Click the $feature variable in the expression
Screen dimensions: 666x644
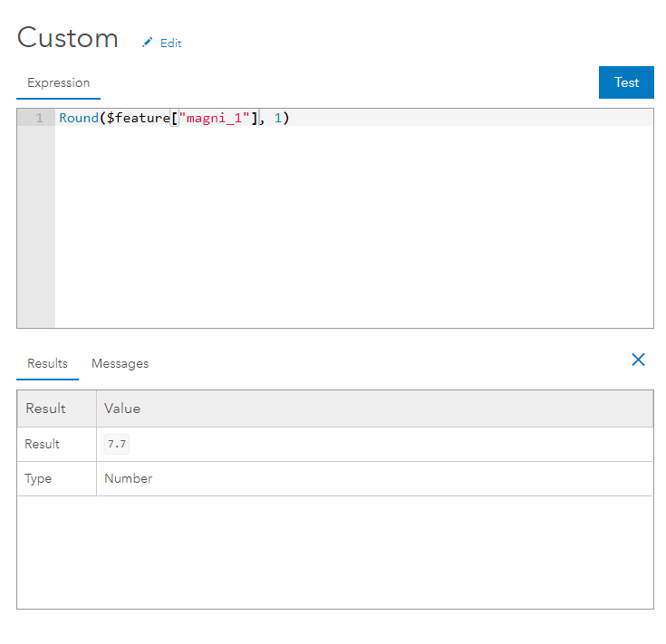tap(139, 118)
